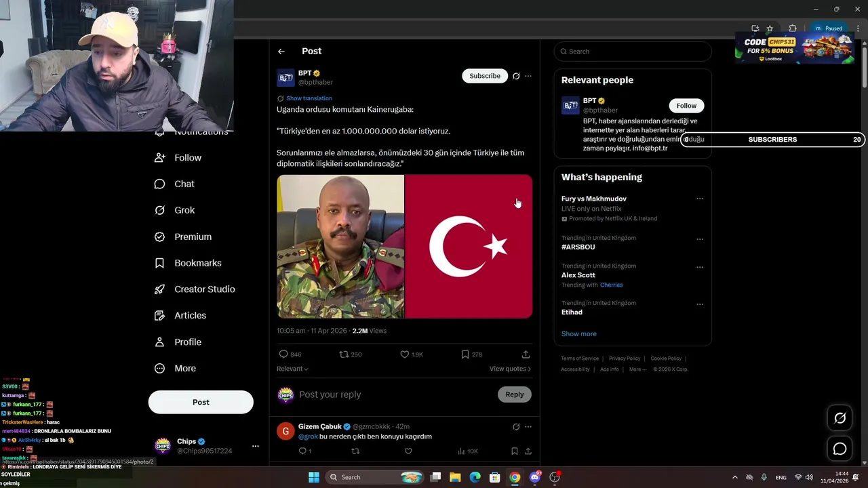Bookmark the BPT post showing 278
Screen dimensions: 868x488
click(471, 354)
